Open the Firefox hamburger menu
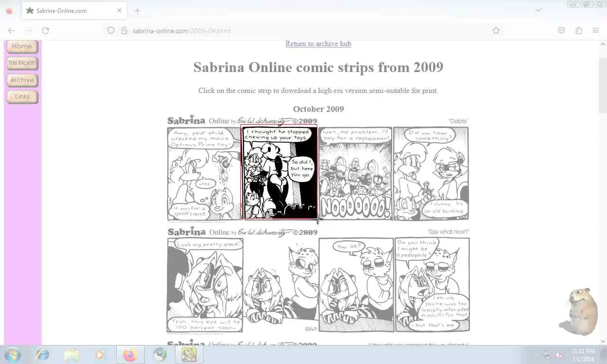Viewport: 607px width, 364px height. [596, 30]
